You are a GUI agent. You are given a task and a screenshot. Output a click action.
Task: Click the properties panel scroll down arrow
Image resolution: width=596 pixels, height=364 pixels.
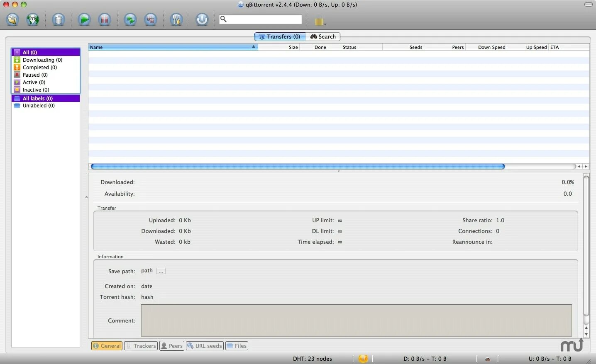tap(586, 334)
